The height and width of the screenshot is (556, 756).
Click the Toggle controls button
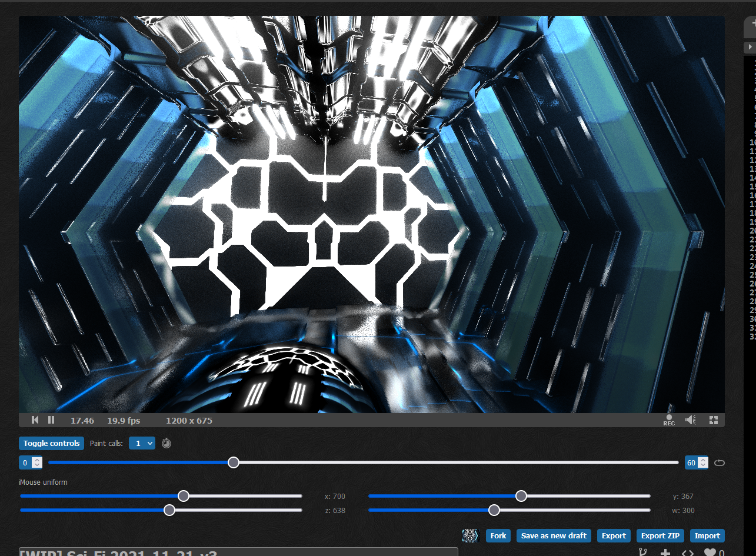tap(51, 443)
